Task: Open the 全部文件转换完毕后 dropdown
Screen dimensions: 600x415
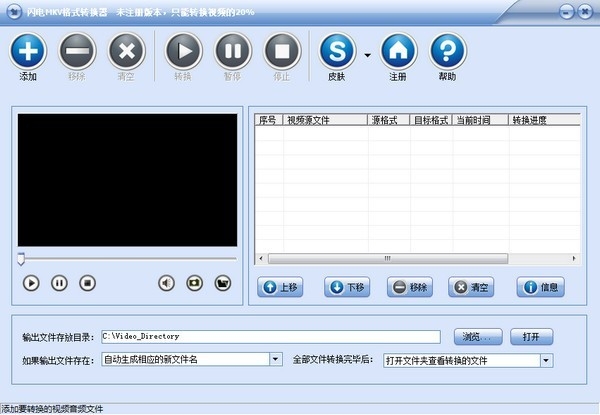Action: pos(546,359)
